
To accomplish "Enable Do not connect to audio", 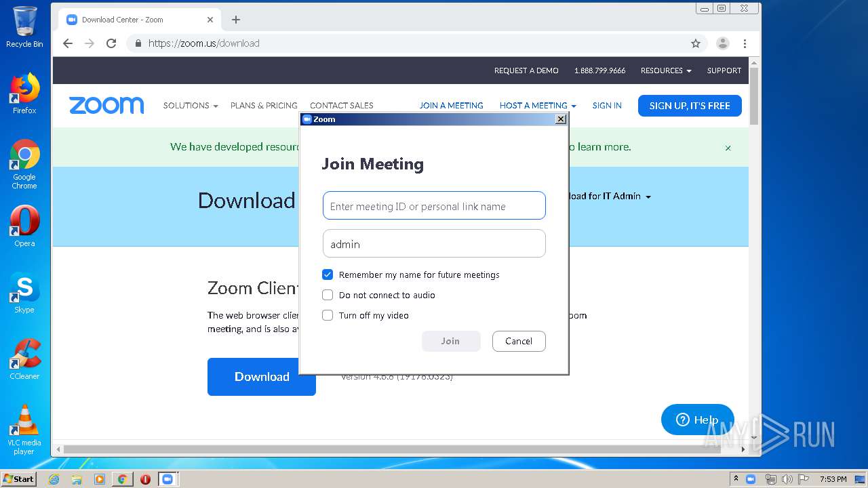I will [x=328, y=295].
